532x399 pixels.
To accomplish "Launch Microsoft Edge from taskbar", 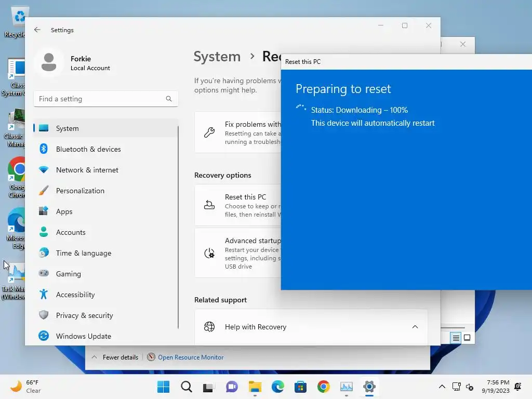I will [x=277, y=387].
